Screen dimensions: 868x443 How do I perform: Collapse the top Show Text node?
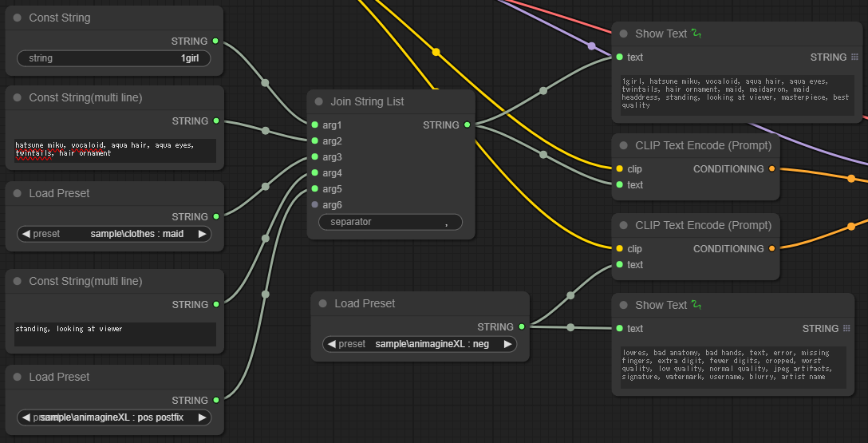point(623,34)
